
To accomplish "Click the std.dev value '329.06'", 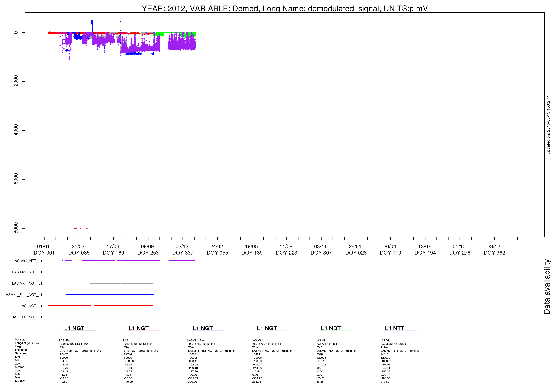I will (x=192, y=382).
